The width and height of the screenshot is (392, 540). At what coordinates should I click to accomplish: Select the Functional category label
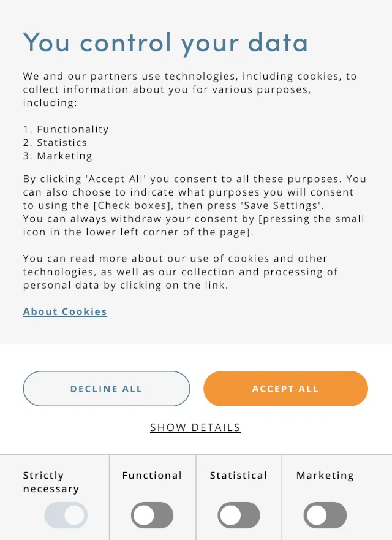(152, 475)
